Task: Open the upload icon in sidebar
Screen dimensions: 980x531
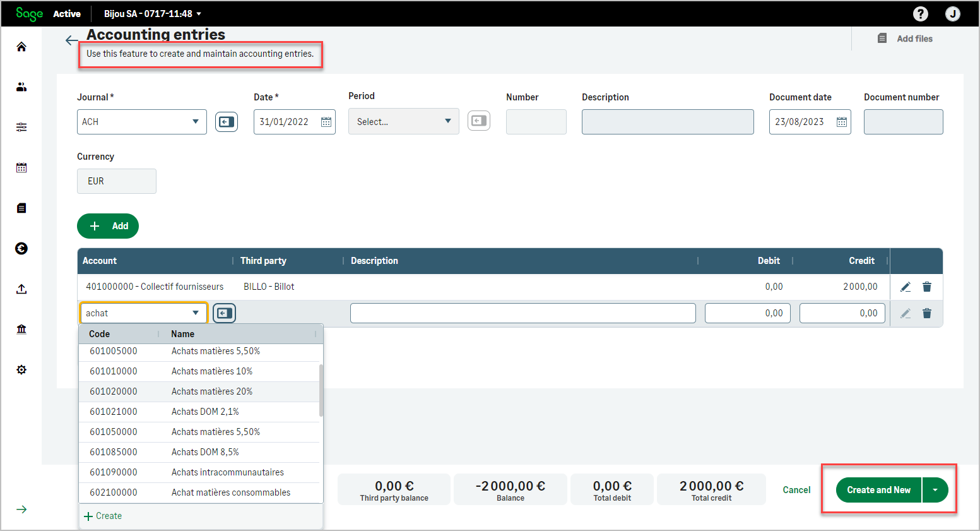Action: tap(21, 289)
